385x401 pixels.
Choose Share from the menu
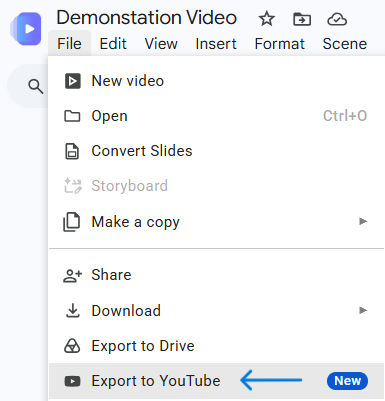(x=217, y=275)
